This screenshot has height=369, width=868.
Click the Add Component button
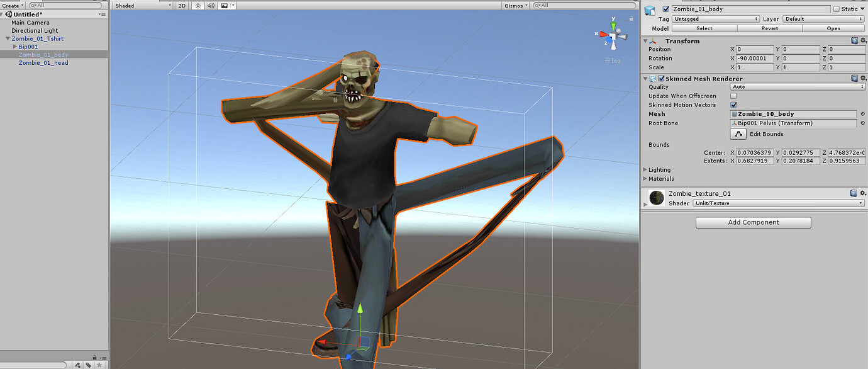(x=752, y=222)
